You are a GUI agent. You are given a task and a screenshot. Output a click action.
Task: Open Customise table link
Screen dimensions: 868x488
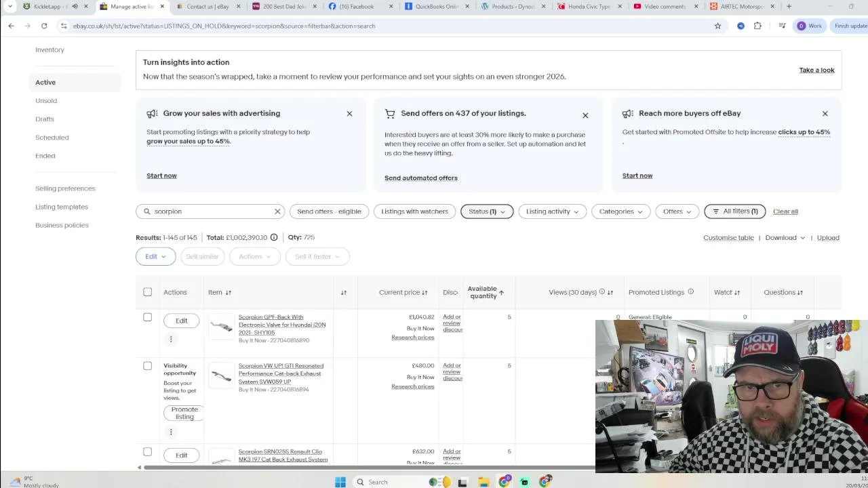728,238
